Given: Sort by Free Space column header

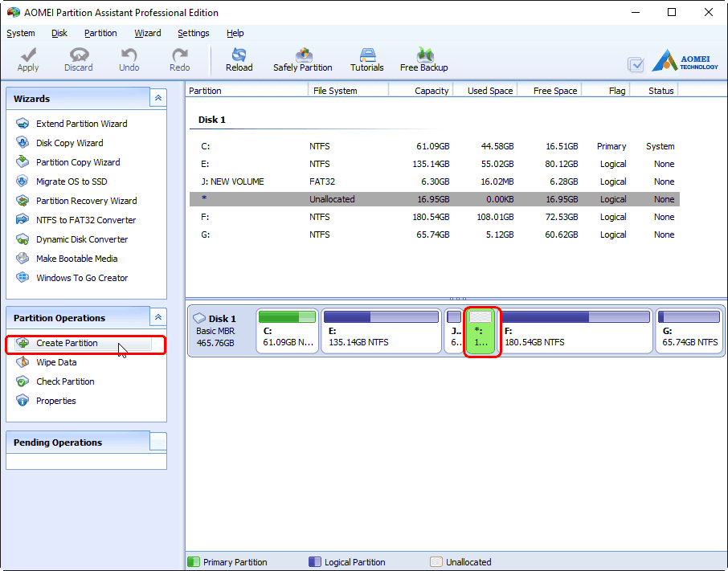Looking at the screenshot, I should (550, 91).
